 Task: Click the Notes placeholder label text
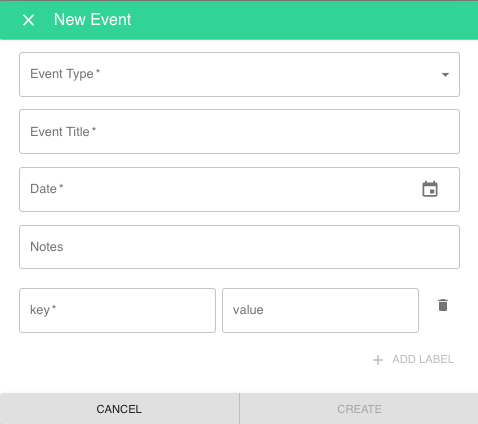[47, 247]
